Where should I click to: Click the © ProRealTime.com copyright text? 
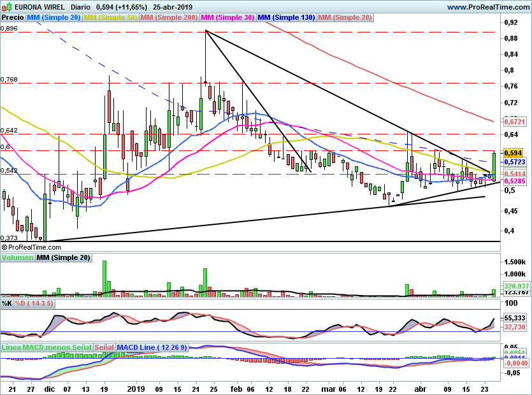(x=31, y=247)
